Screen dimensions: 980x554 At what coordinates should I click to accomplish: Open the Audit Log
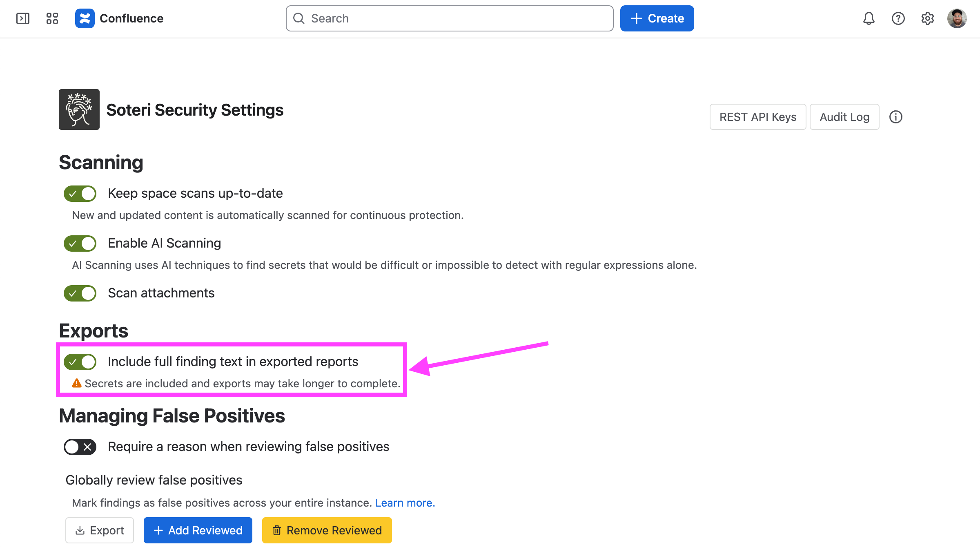[844, 117]
